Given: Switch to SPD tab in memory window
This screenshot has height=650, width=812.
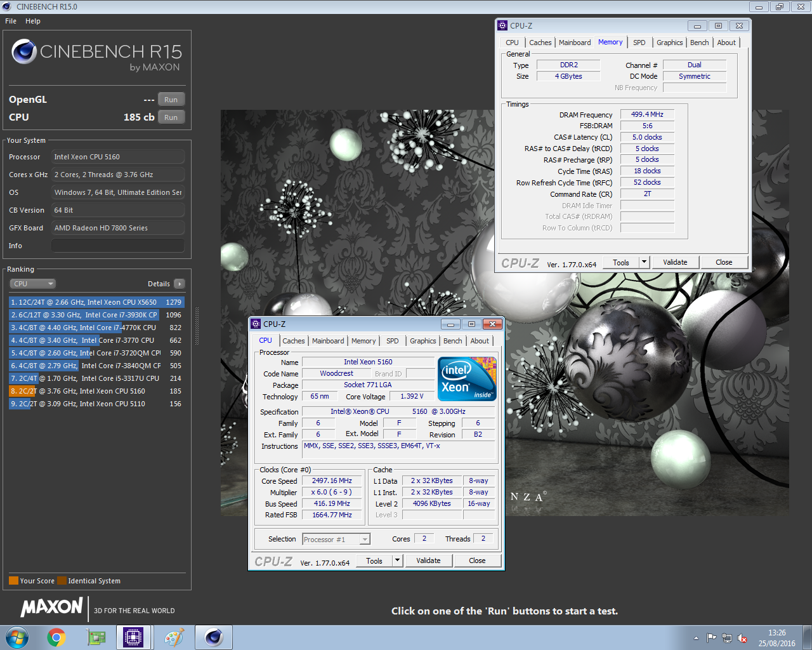Looking at the screenshot, I should point(639,43).
